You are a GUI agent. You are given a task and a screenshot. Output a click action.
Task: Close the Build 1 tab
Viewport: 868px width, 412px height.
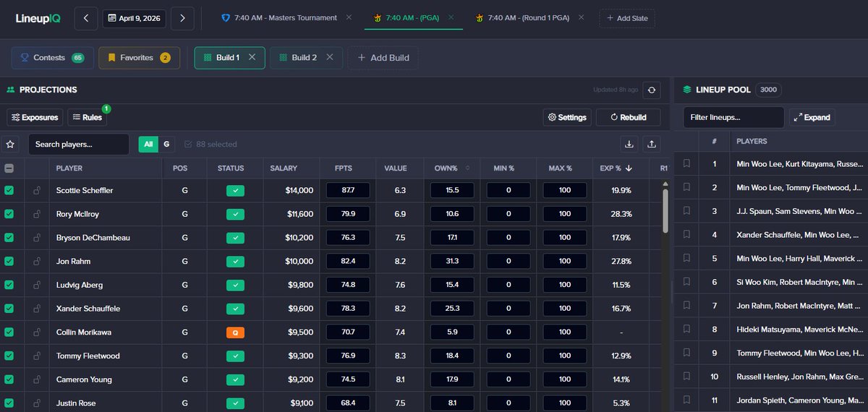pos(252,57)
